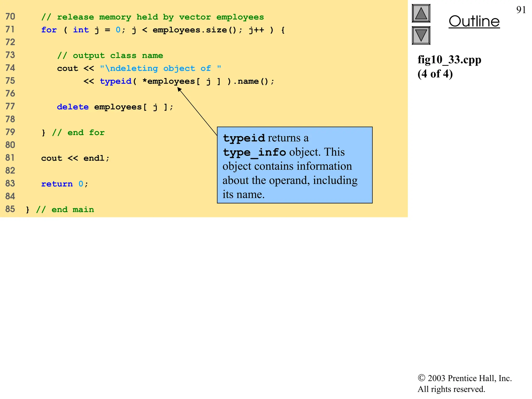Click the comment '// output class name'
The height and width of the screenshot is (399, 532).
coord(110,56)
